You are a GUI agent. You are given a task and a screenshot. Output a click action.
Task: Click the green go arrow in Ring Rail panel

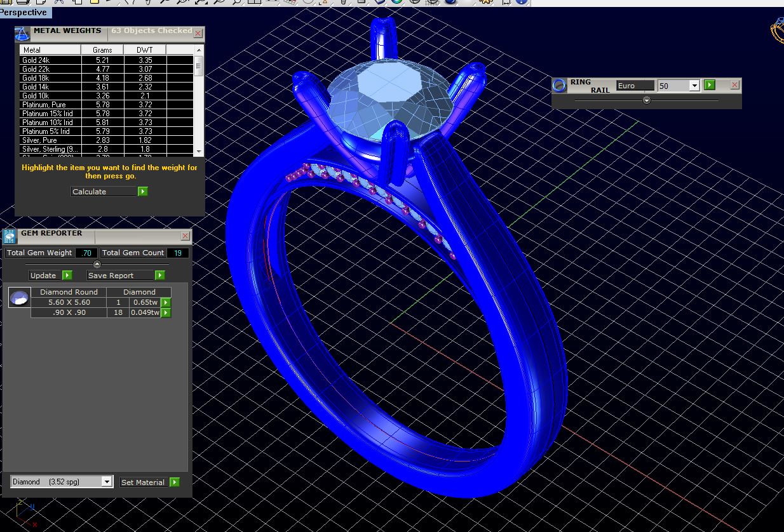[x=710, y=85]
